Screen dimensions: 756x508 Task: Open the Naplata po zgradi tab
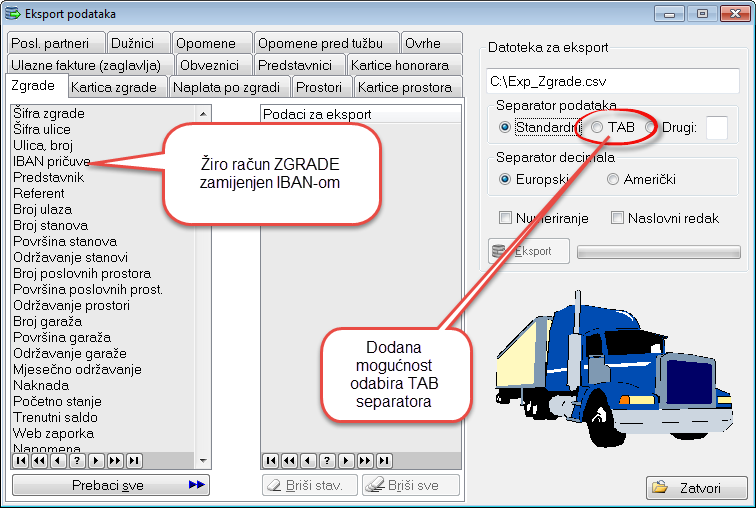230,87
